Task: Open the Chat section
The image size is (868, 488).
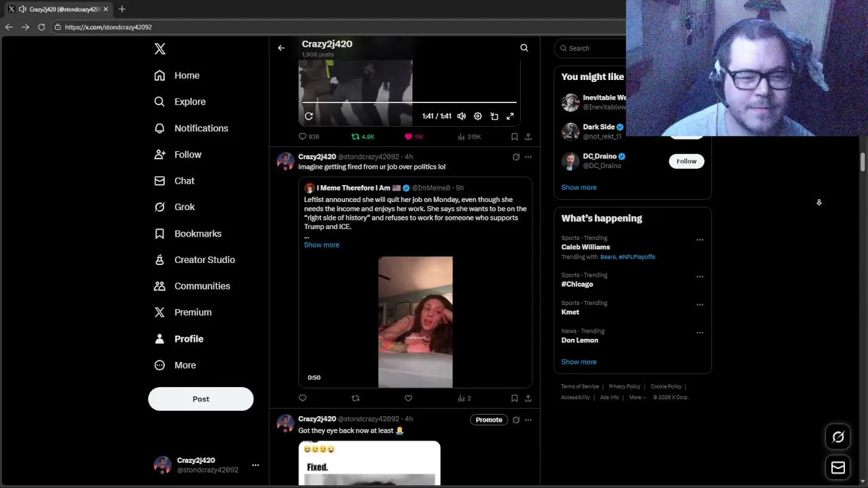Action: tap(174, 181)
